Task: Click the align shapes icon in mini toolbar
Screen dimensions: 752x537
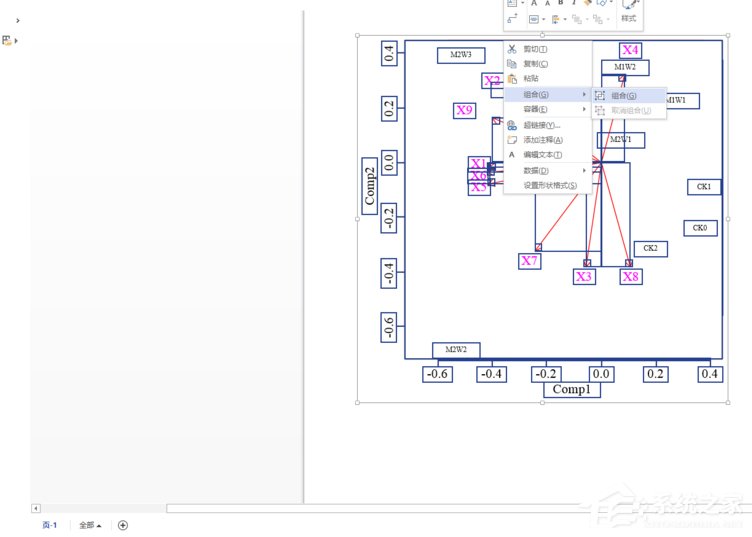Action: [x=555, y=19]
